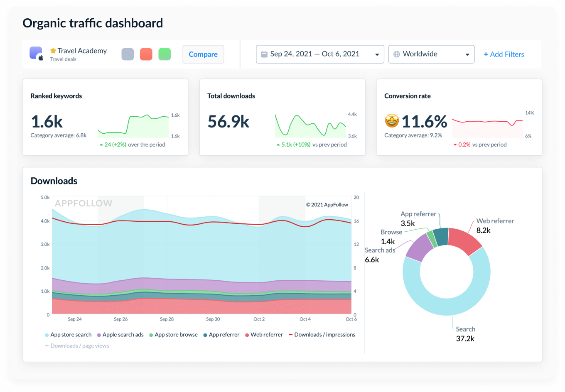Click the Category average: 9.2% text
Viewport: 565px width, 392px height.
click(413, 135)
